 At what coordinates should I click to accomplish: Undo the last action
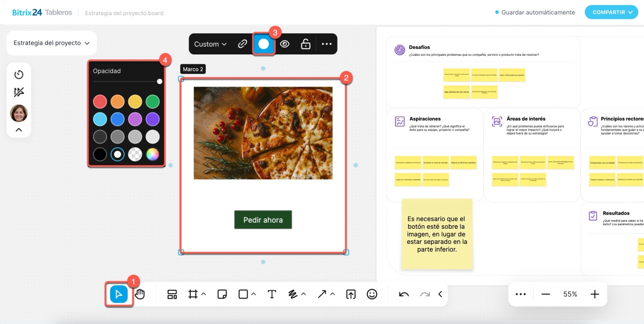404,294
